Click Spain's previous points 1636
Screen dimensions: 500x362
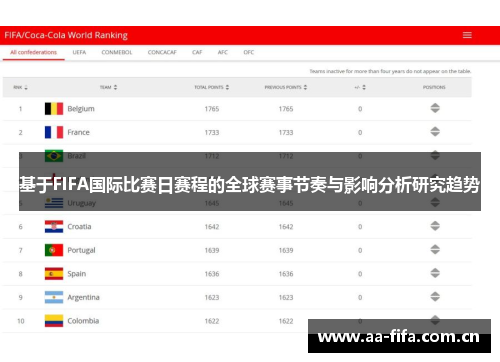click(x=286, y=274)
